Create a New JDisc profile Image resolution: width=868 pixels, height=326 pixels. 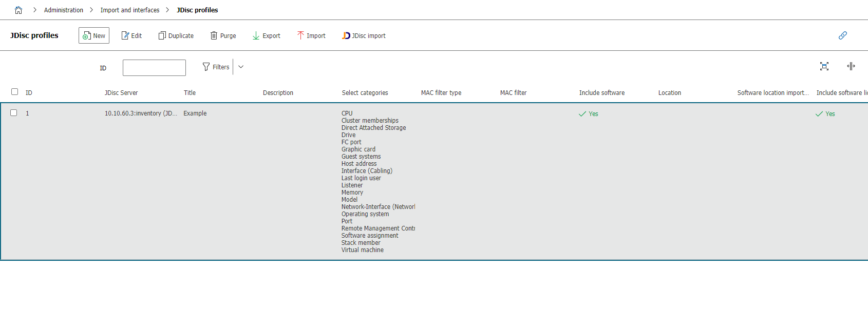point(94,35)
